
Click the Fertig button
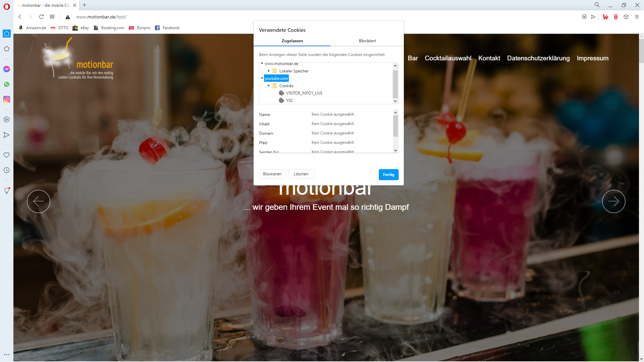388,175
